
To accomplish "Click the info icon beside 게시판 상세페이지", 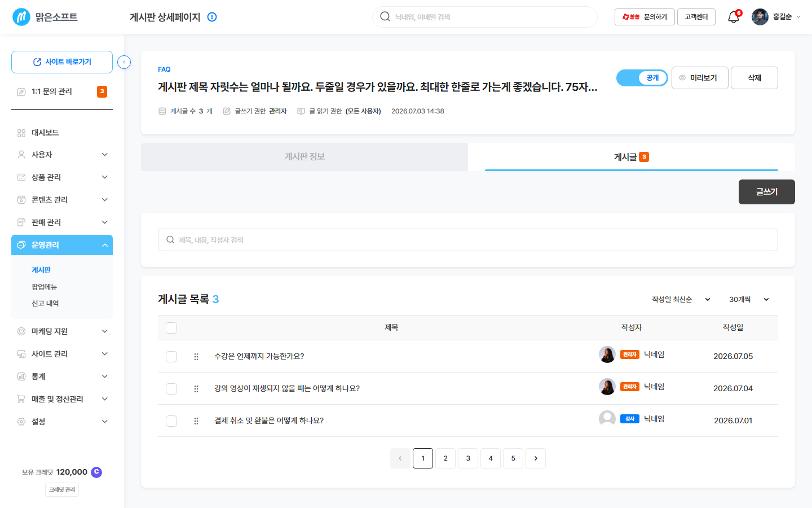I will [212, 17].
